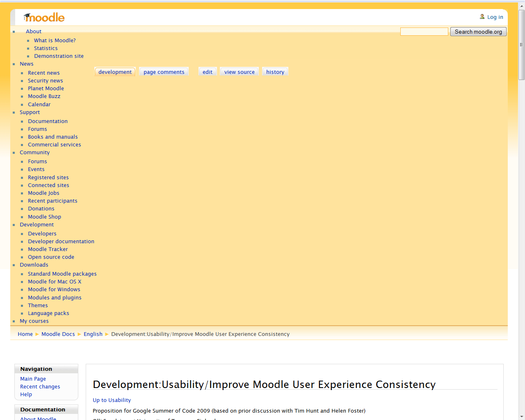Open the history tab
Screen dimensions: 525x420
coord(275,72)
